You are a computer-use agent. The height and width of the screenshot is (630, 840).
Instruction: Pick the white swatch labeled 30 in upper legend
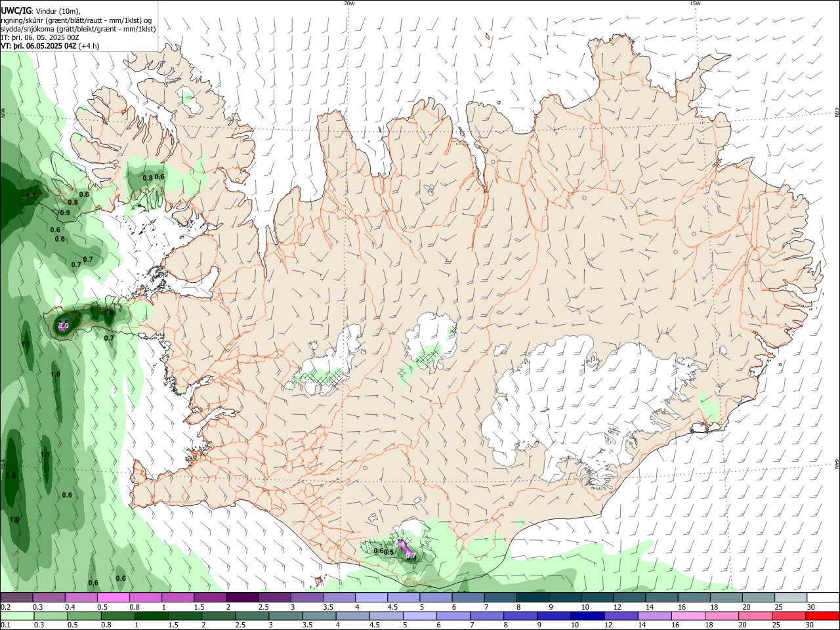823,597
